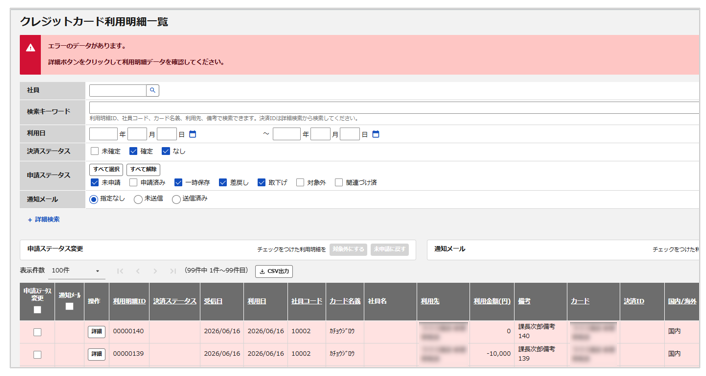Uncheck the 取下げ checkbox
The width and height of the screenshot is (706, 376).
(262, 182)
